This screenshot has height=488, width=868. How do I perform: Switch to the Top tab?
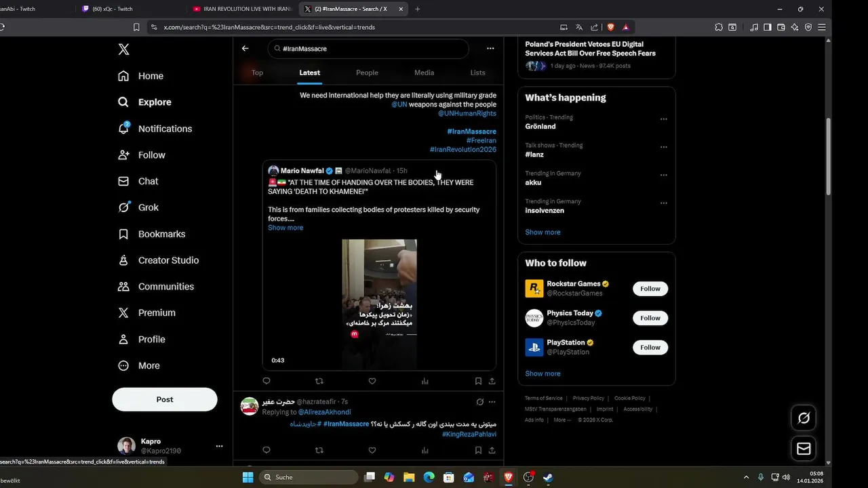[257, 73]
